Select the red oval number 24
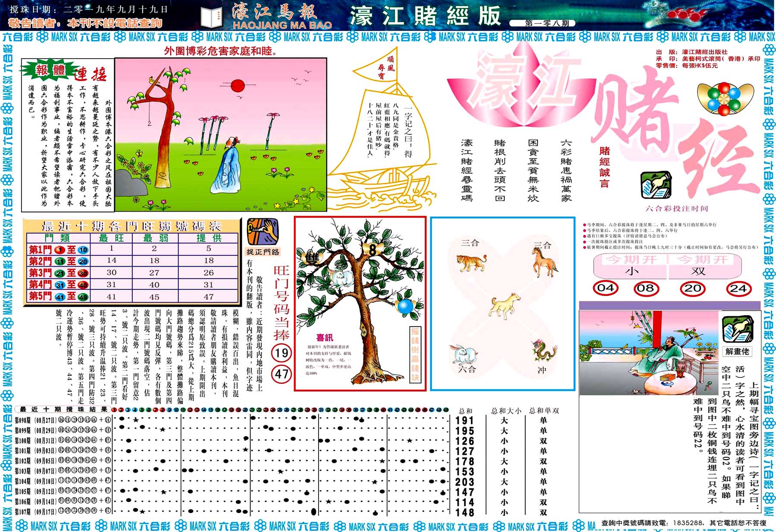Screen dimensions: 776x532 point(738,289)
